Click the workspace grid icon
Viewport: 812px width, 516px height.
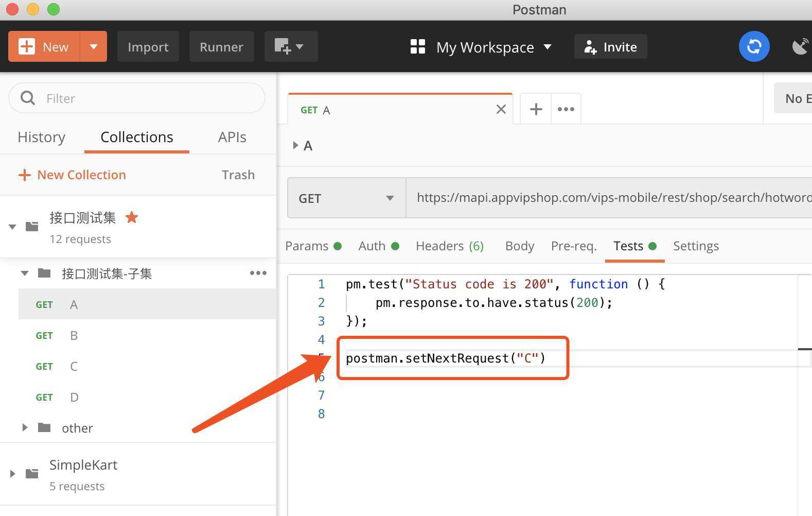tap(418, 46)
